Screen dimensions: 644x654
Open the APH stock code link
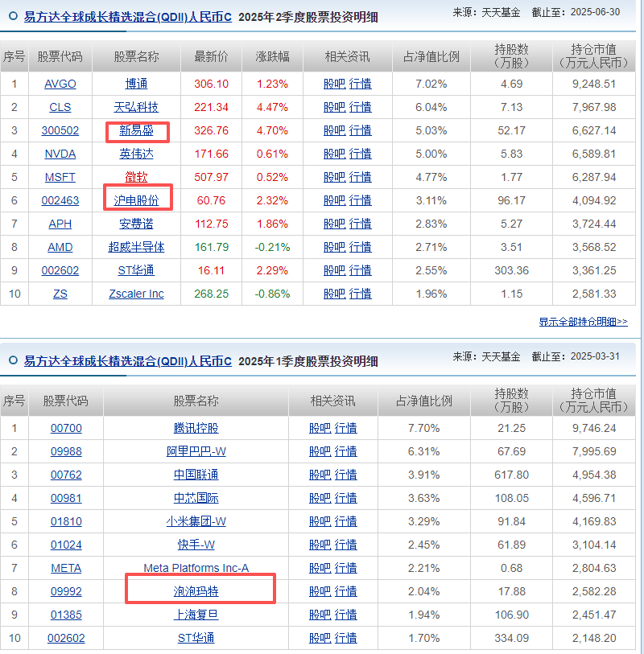[x=60, y=224]
